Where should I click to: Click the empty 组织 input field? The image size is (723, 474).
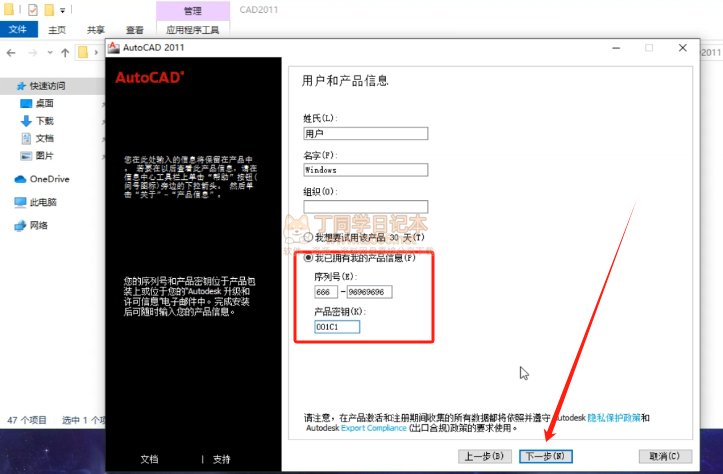(x=366, y=206)
